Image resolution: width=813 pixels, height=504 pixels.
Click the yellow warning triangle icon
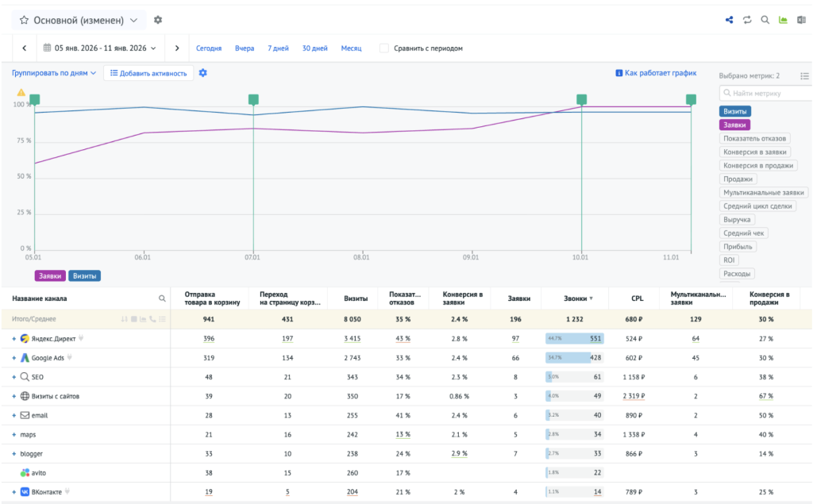point(21,92)
